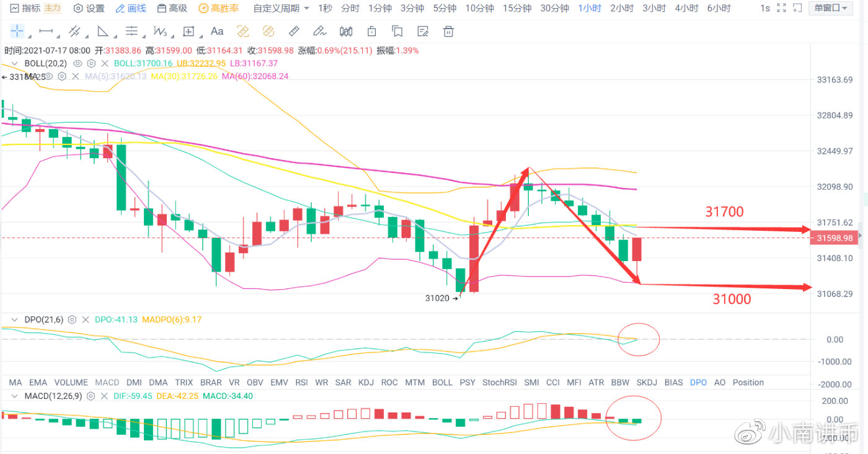Open the 单窗口 window layout dropdown
The width and height of the screenshot is (868, 454).
coord(831,8)
